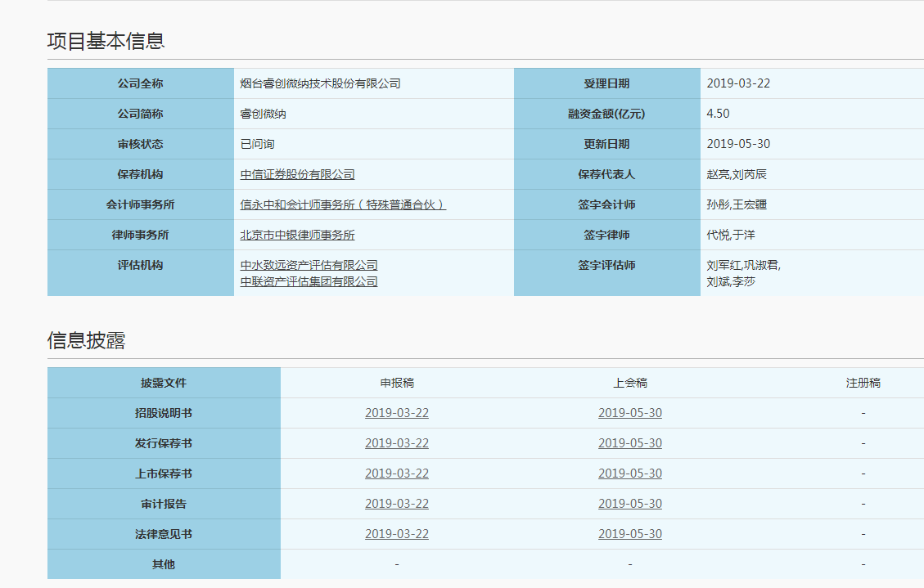Viewport: 924px width, 588px height.
Task: Click the company name 烟台睿创微纳技术股份有限公司
Action: (320, 83)
